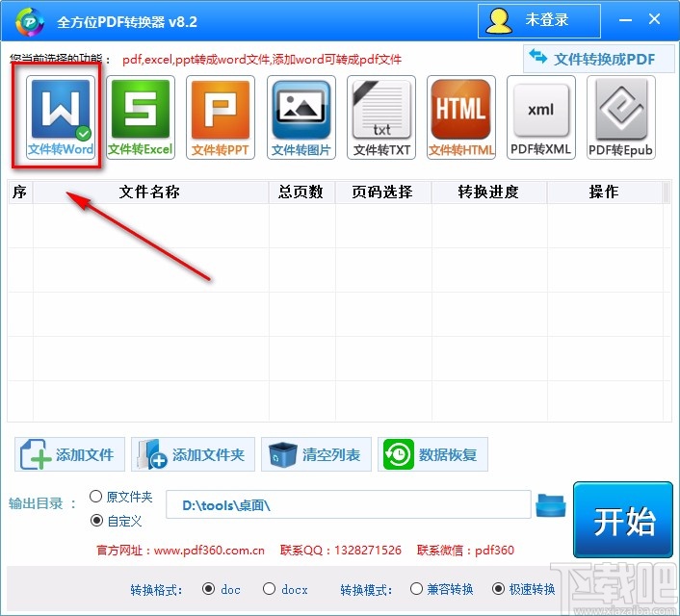Choose the 文件转PPT conversion icon

[221, 117]
